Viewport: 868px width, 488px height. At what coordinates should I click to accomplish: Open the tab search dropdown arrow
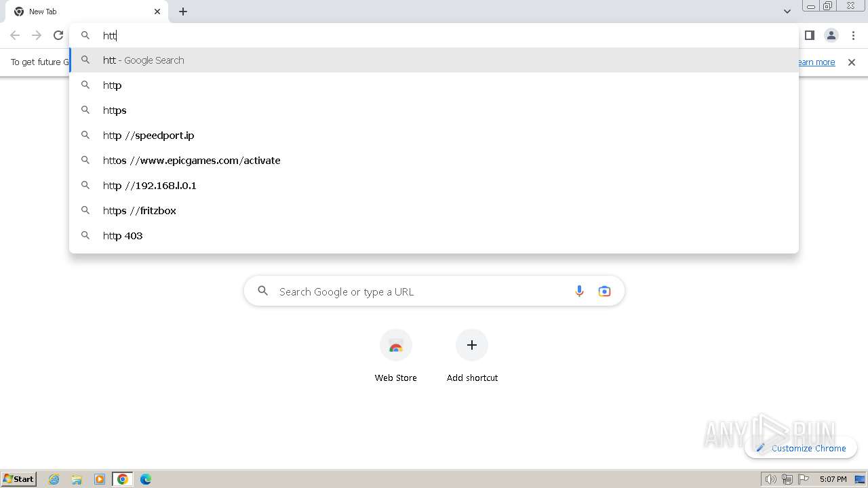787,12
